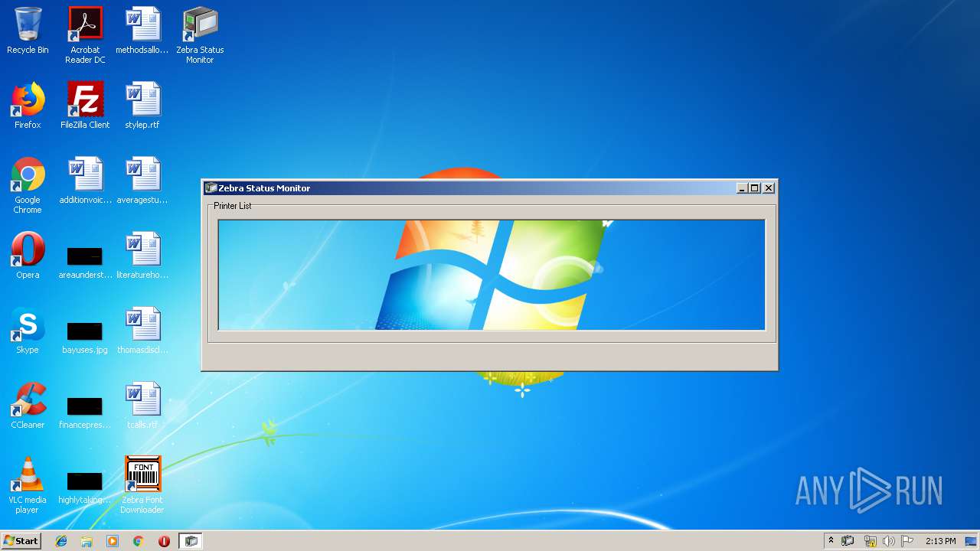The height and width of the screenshot is (551, 980).
Task: Click the Zebra Status Monitor title text
Action: click(264, 188)
